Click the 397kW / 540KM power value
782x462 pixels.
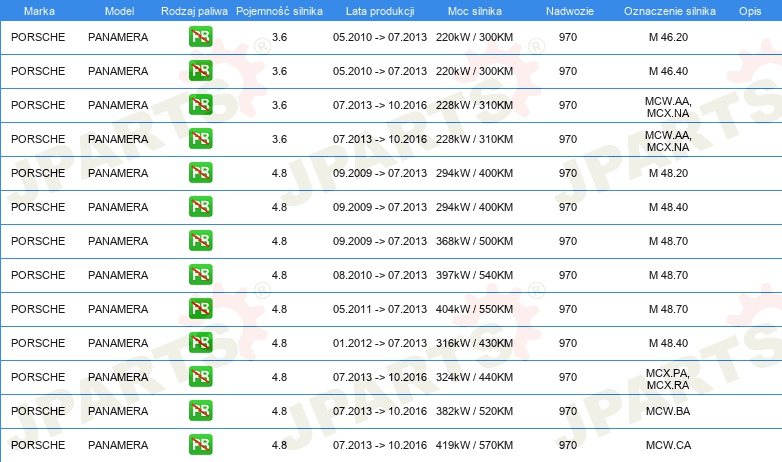tap(474, 275)
